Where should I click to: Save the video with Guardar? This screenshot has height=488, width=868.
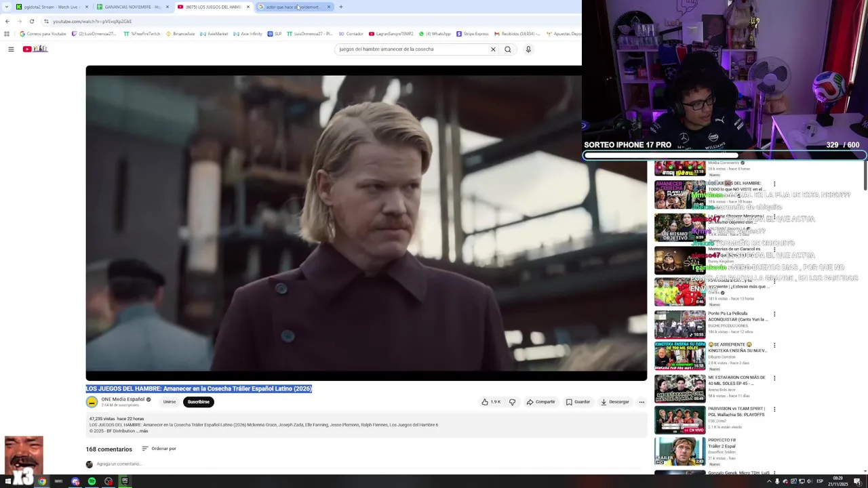point(578,402)
